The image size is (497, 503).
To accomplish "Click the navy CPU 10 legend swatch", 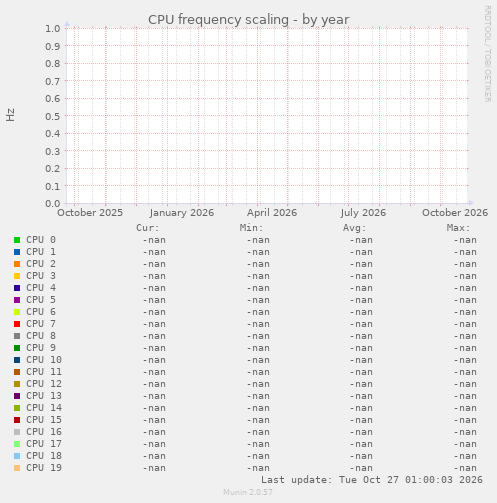I will tap(17, 360).
